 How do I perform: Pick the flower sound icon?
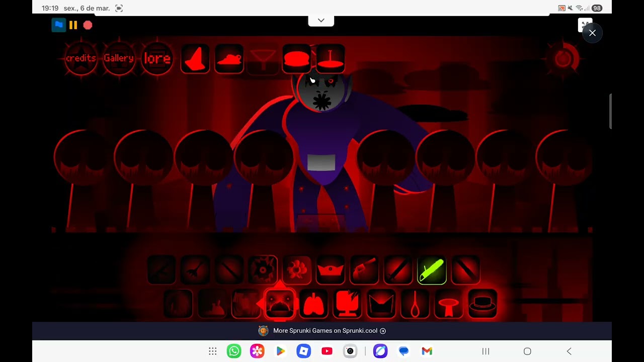(x=296, y=270)
